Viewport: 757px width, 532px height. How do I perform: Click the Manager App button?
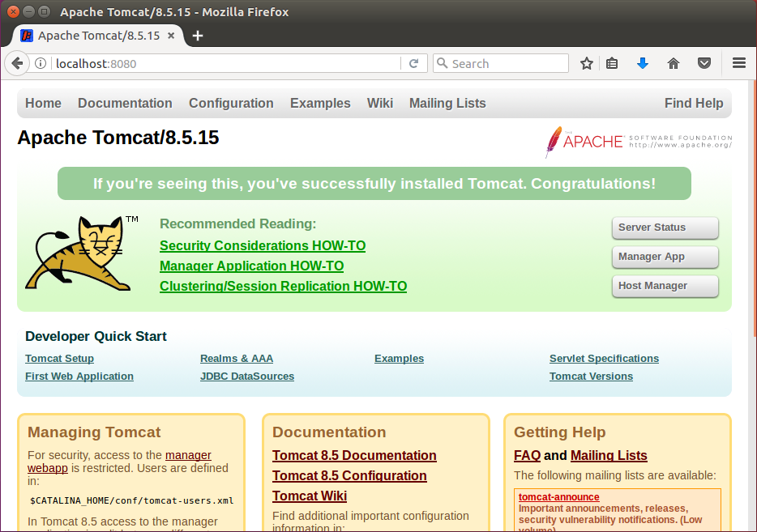pos(665,257)
